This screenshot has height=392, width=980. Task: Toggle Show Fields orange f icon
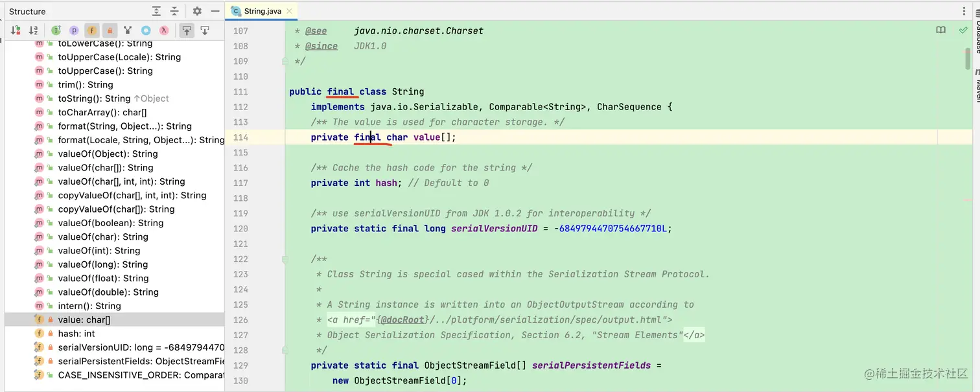coord(92,30)
